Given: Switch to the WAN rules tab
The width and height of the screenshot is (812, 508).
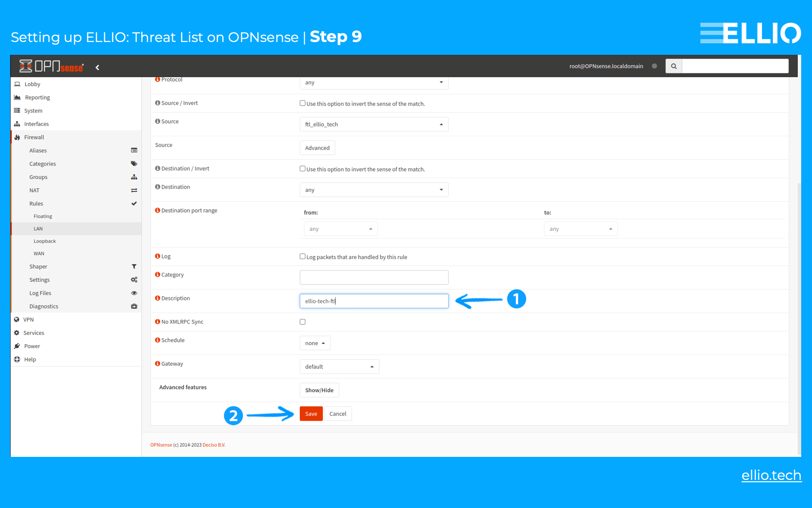Looking at the screenshot, I should point(39,253).
